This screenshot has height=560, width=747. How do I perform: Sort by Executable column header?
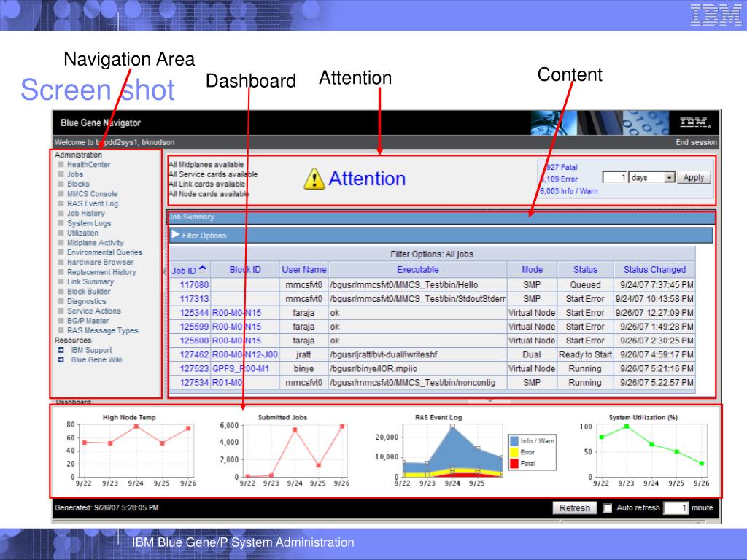pos(418,270)
